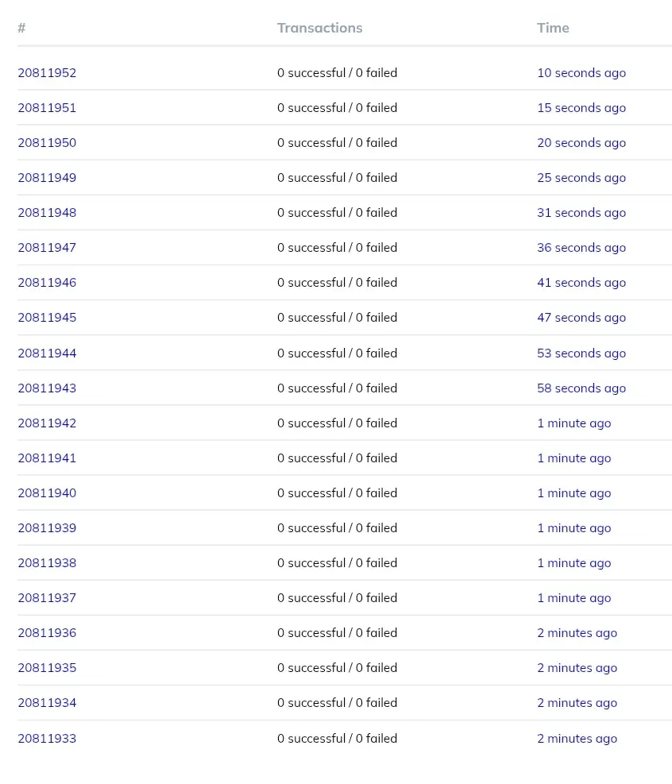
Task: View block 20811938
Action: (47, 563)
